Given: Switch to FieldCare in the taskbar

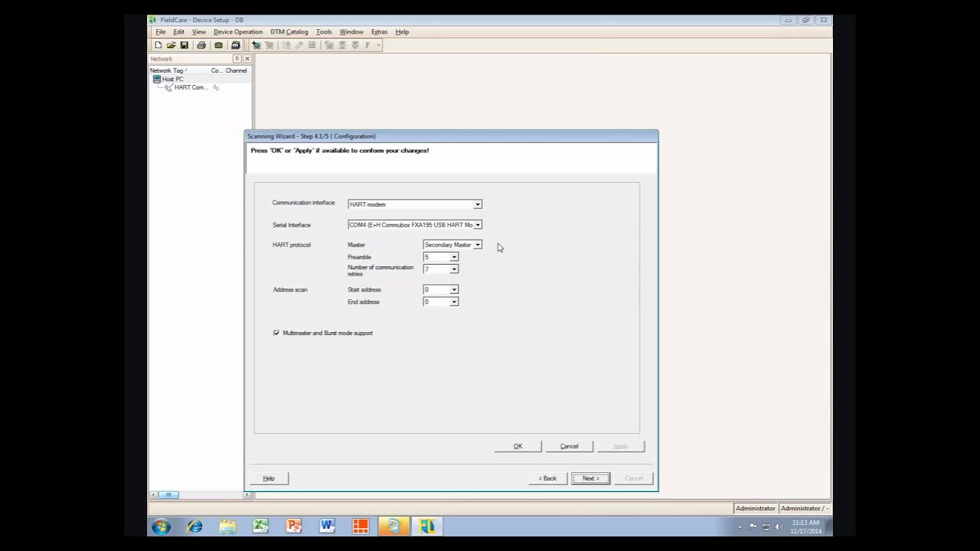Looking at the screenshot, I should [x=427, y=527].
